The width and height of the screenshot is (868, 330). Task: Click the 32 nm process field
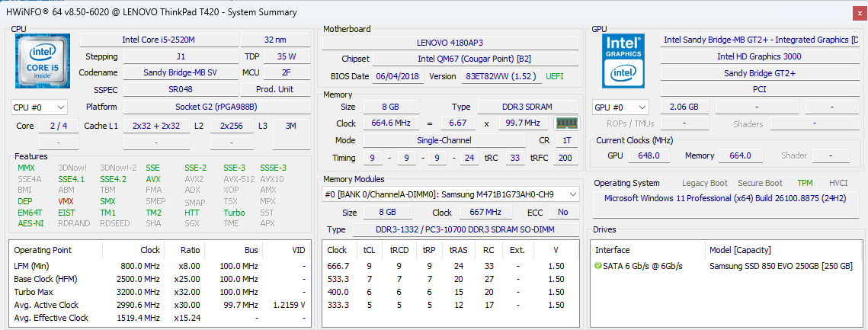(275, 40)
